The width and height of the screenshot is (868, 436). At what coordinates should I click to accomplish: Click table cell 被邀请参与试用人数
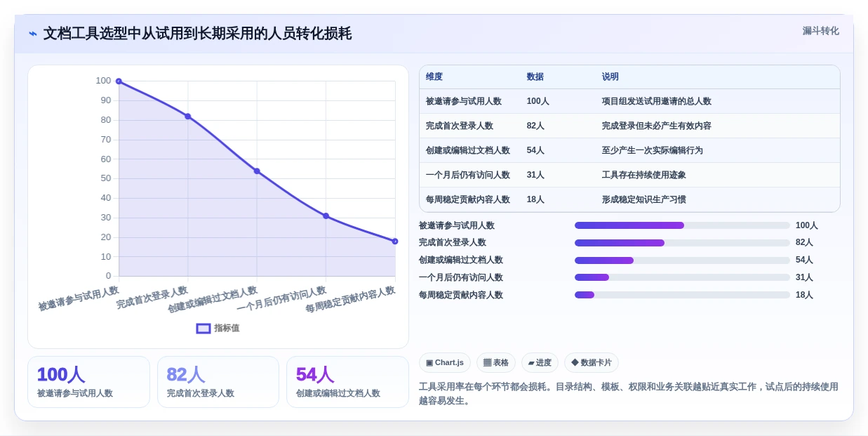pos(464,101)
